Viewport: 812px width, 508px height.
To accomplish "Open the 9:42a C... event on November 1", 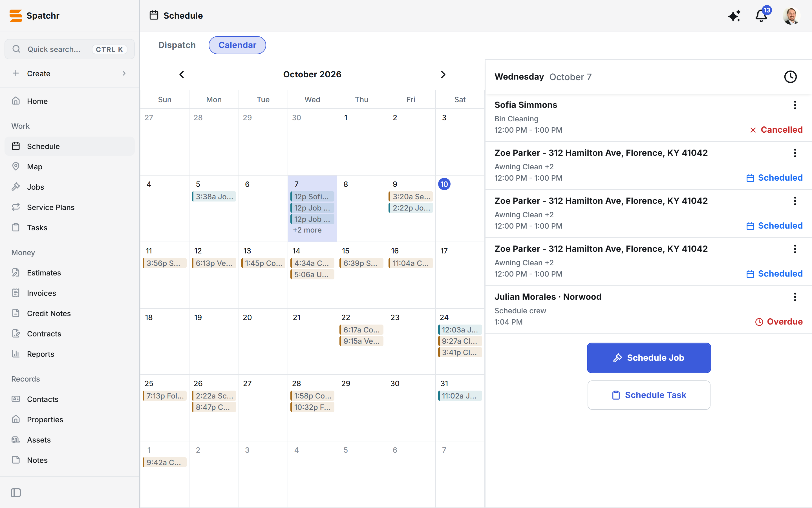I will pos(164,462).
